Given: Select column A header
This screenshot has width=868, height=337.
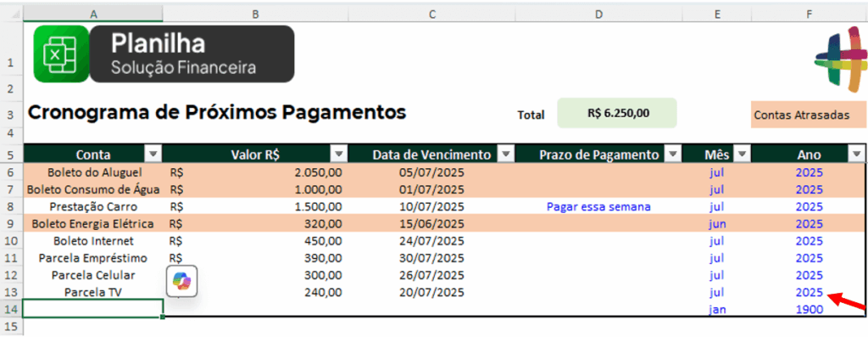Looking at the screenshot, I should 93,14.
